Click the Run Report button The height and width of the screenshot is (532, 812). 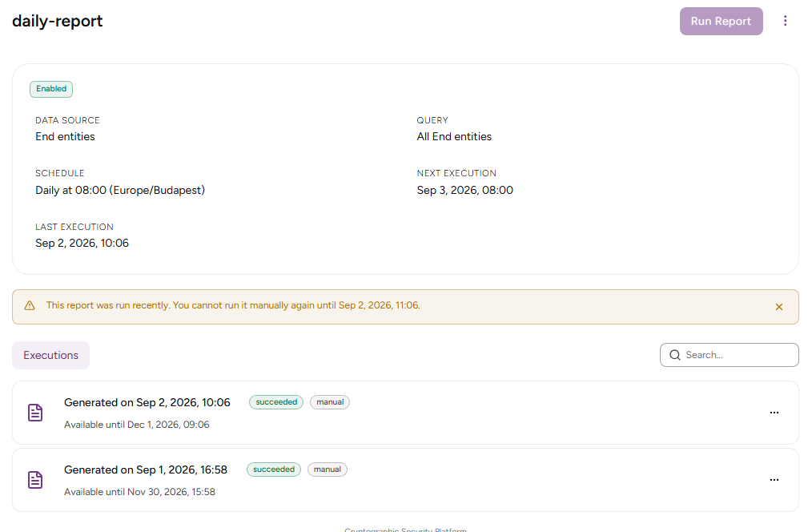click(x=721, y=22)
